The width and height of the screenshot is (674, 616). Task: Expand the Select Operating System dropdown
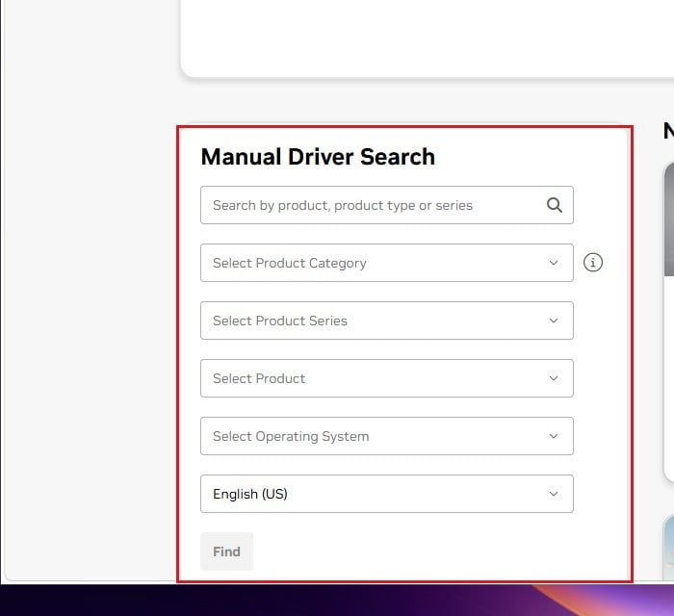click(386, 436)
